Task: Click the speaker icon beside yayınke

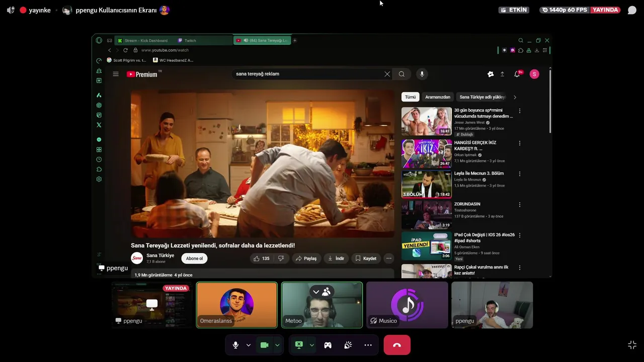Action: tap(11, 10)
